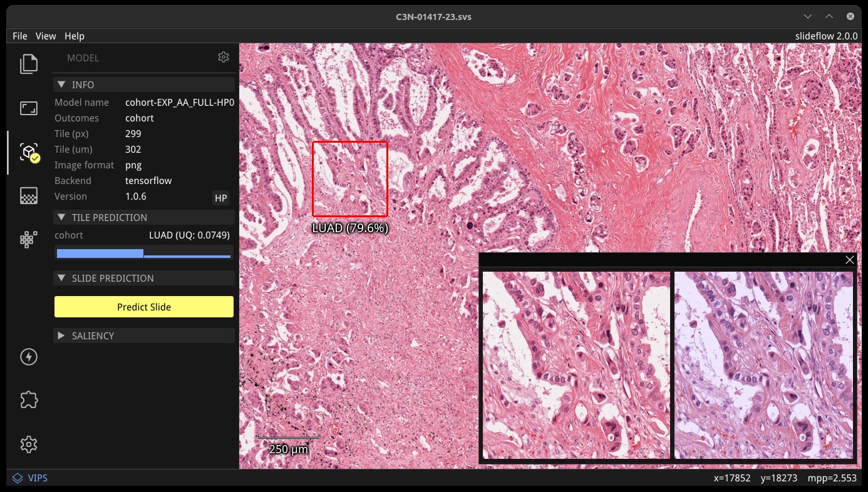Click the stain-normalized tile preview image
Viewport: 868px width, 492px height.
pyautogui.click(x=764, y=365)
